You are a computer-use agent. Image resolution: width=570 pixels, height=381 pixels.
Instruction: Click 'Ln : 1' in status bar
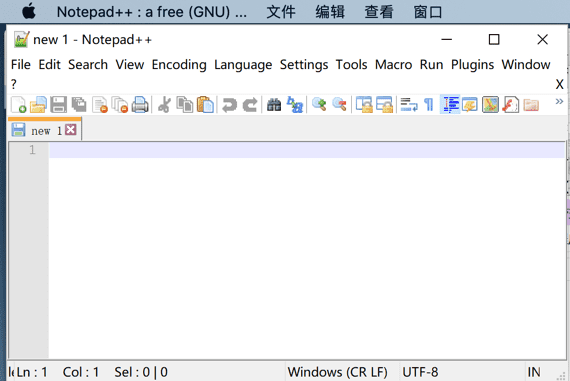[32, 372]
